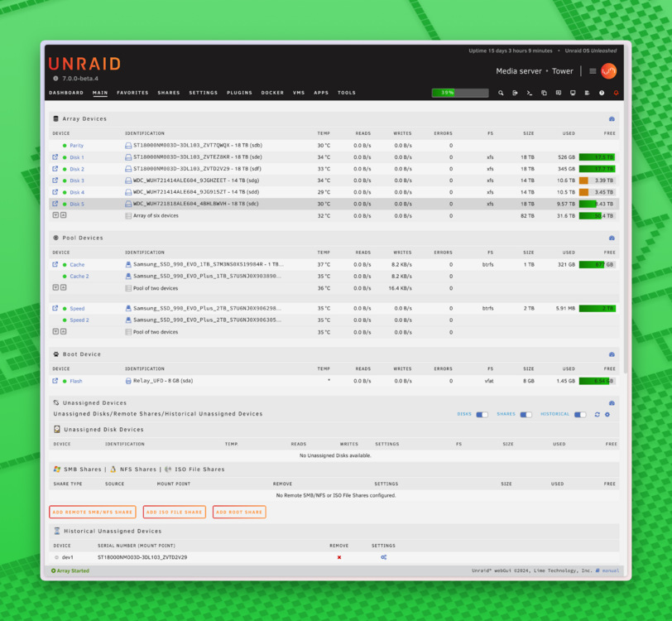Open the FAVORITES tab
672x621 pixels.
pyautogui.click(x=132, y=93)
